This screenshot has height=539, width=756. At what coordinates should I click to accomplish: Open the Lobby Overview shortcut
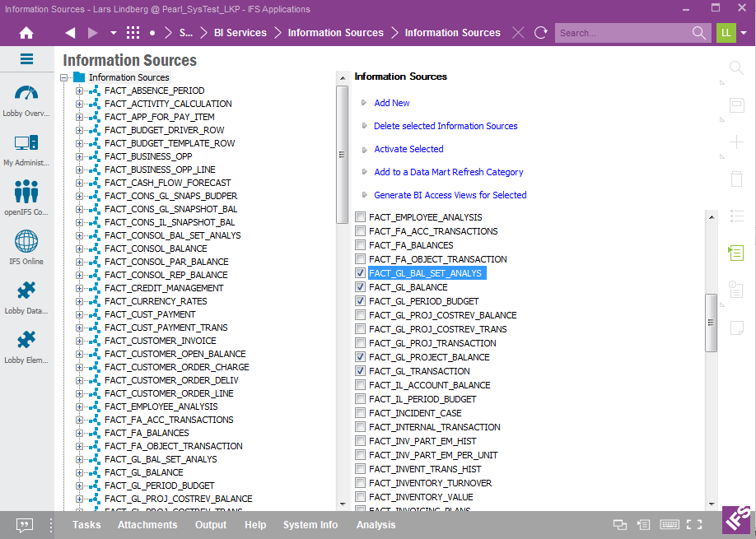[x=26, y=101]
